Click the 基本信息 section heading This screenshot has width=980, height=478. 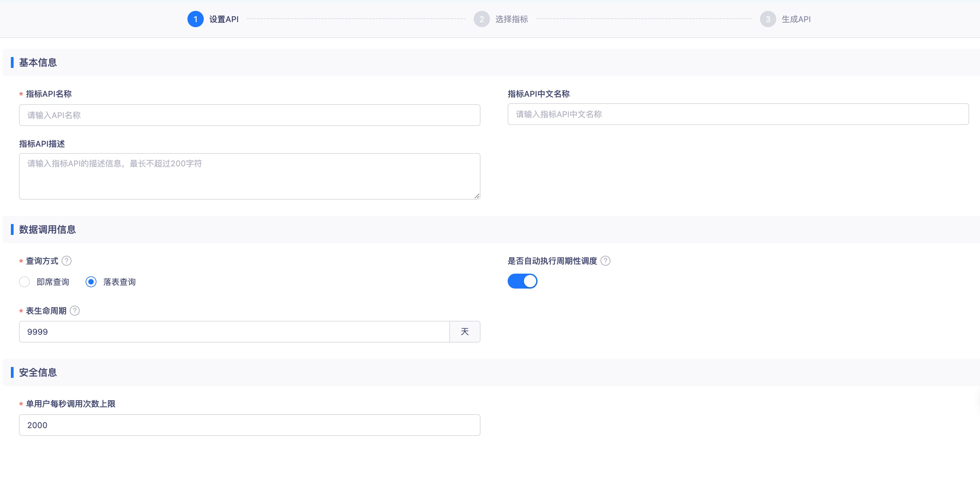(38, 62)
